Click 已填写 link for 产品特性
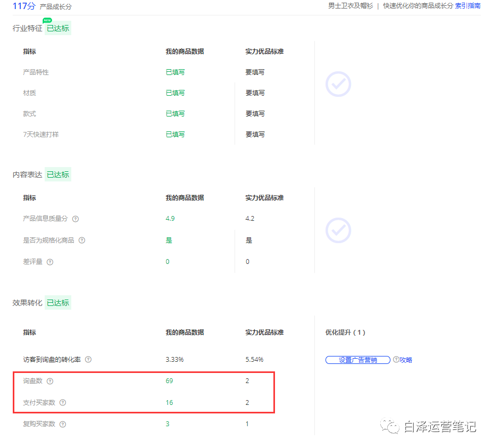Viewport: 492px width, 448px height. (x=175, y=72)
